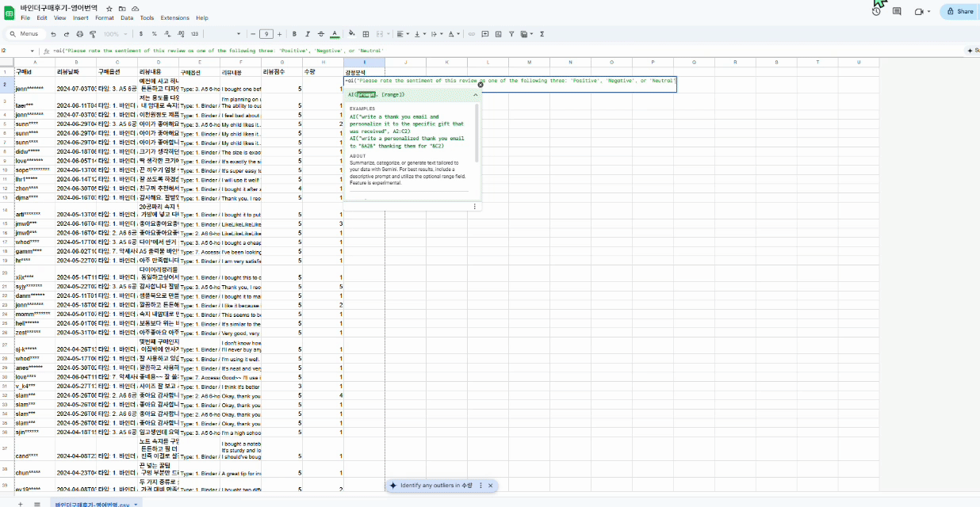Viewport: 980px width, 507px height.
Task: Open the fill color picker
Action: click(352, 34)
